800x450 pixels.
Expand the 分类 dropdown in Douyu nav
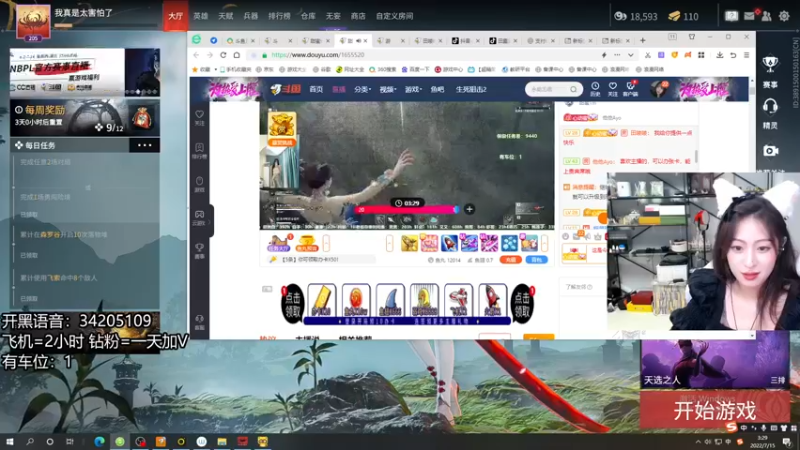coord(362,89)
